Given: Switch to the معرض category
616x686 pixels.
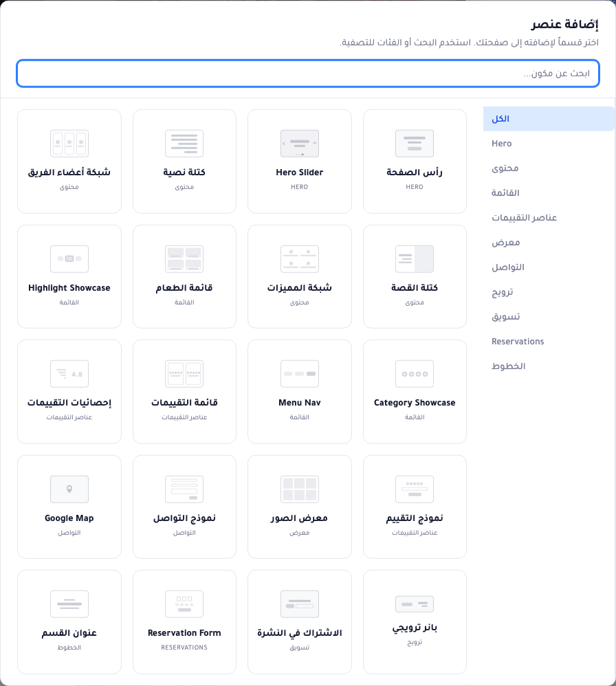Looking at the screenshot, I should pyautogui.click(x=549, y=243).
